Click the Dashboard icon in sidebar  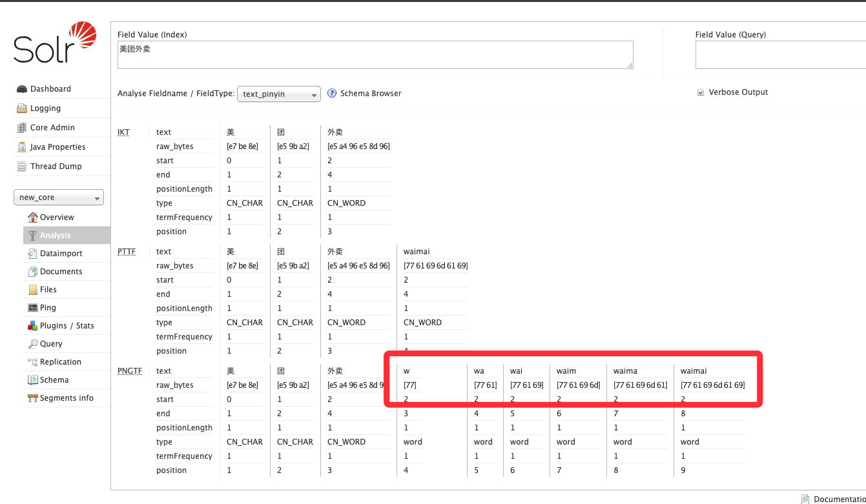coord(22,89)
